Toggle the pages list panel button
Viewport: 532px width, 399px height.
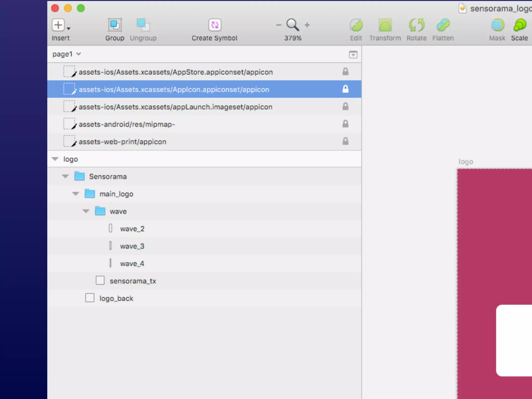tap(353, 55)
